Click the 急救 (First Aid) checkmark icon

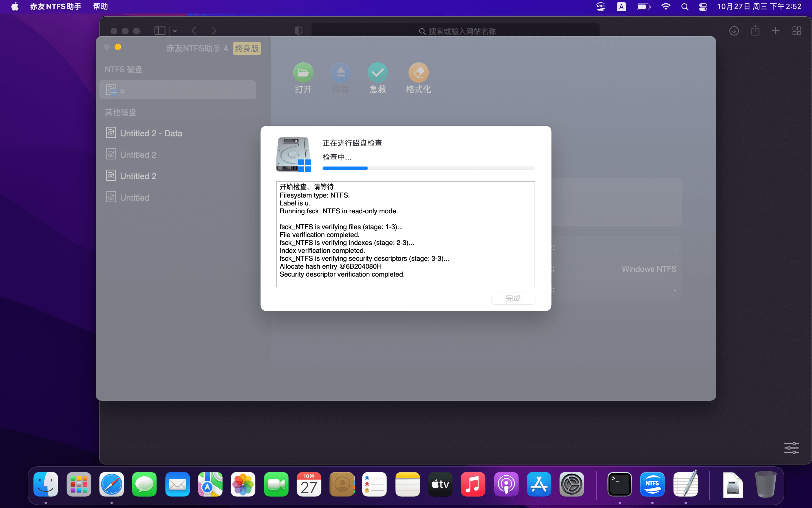378,72
